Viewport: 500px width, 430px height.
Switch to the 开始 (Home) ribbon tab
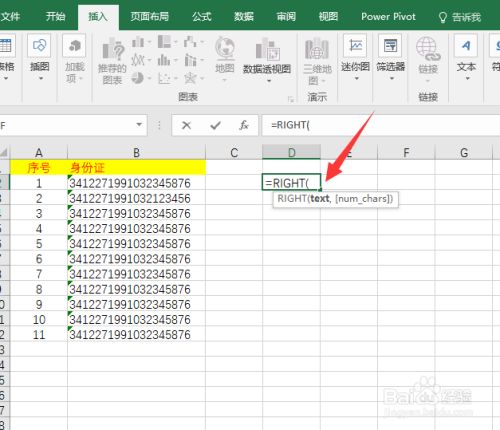click(x=55, y=16)
